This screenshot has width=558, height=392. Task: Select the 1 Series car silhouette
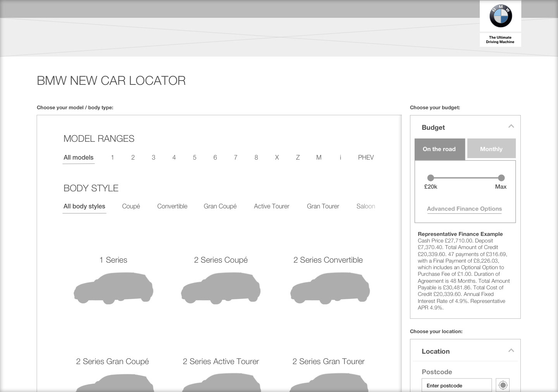tap(114, 288)
